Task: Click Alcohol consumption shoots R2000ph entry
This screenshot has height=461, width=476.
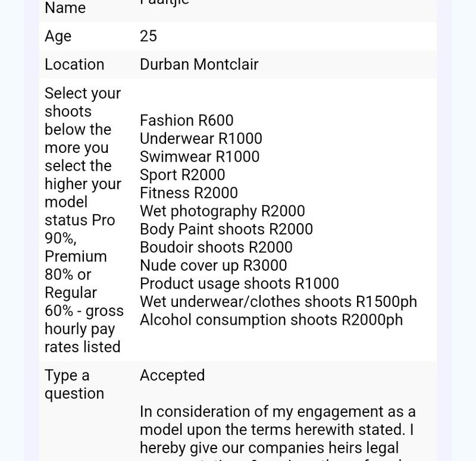Action: (271, 320)
